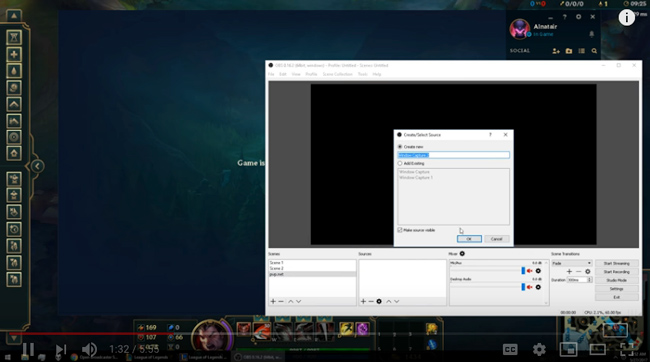The height and width of the screenshot is (362, 650).
Task: Open Desktop Audio settings gear
Action: [538, 287]
